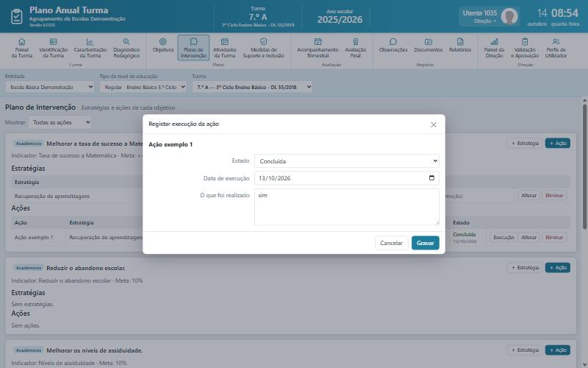The image size is (588, 368).
Task: Open Atividades da Turma section
Action: coord(225,48)
